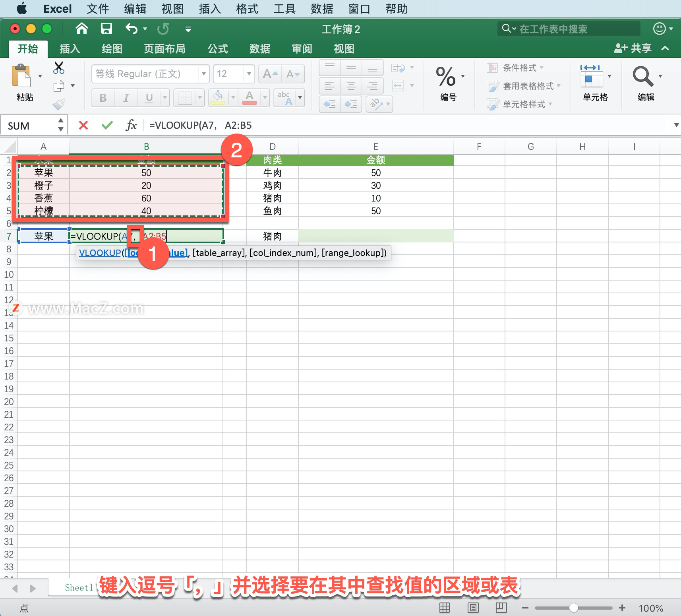Image resolution: width=681 pixels, height=616 pixels.
Task: Open the 插入 ribbon tab
Action: point(70,49)
